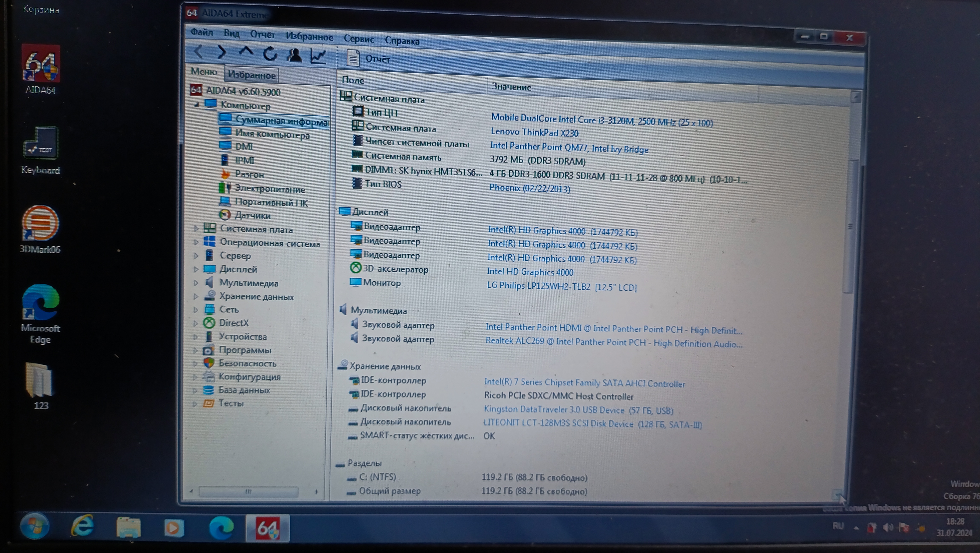
Task: Open the Справка menu
Action: (x=402, y=41)
